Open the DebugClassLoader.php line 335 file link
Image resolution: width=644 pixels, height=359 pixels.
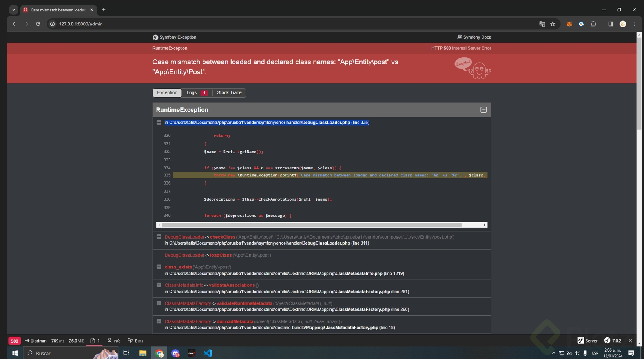coord(267,123)
